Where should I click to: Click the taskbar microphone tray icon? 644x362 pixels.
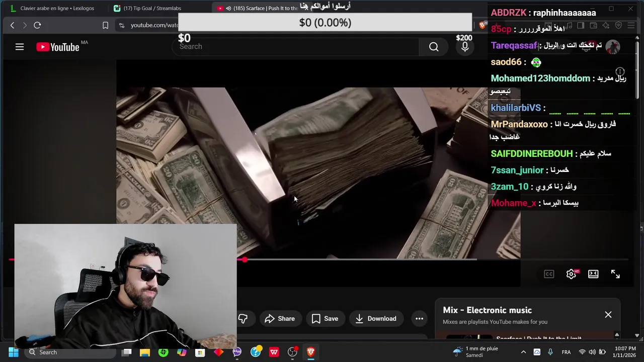[550, 352]
